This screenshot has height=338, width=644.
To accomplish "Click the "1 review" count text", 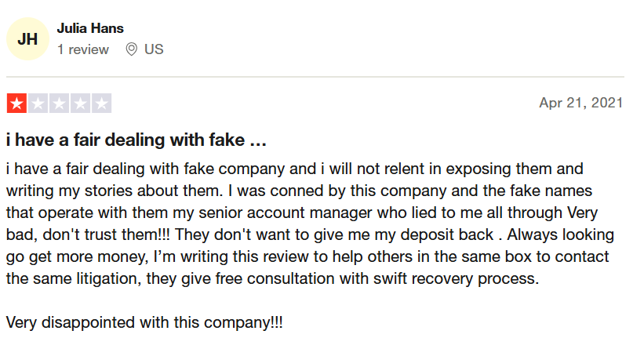I will tap(83, 49).
